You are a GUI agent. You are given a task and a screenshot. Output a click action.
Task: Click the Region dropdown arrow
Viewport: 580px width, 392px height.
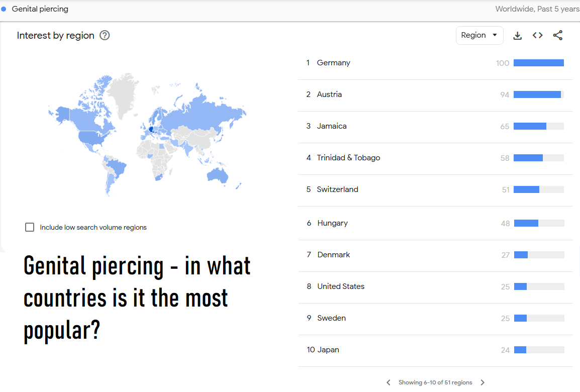(495, 35)
